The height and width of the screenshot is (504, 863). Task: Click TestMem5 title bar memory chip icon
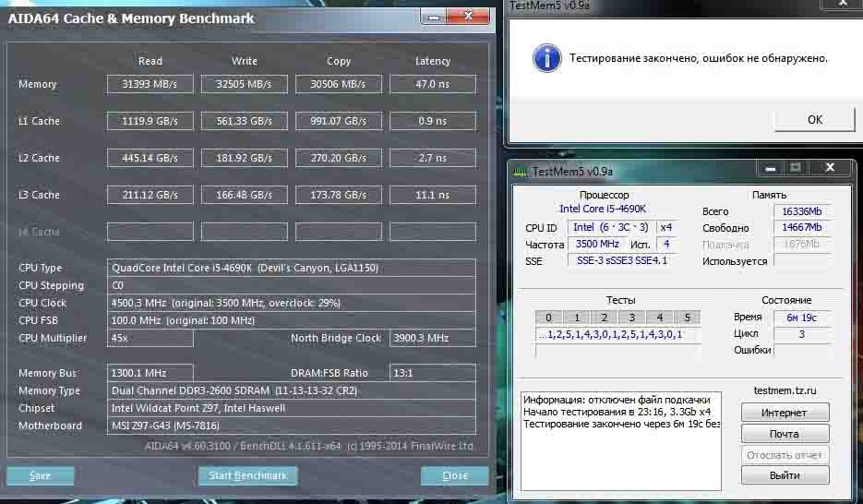click(521, 172)
